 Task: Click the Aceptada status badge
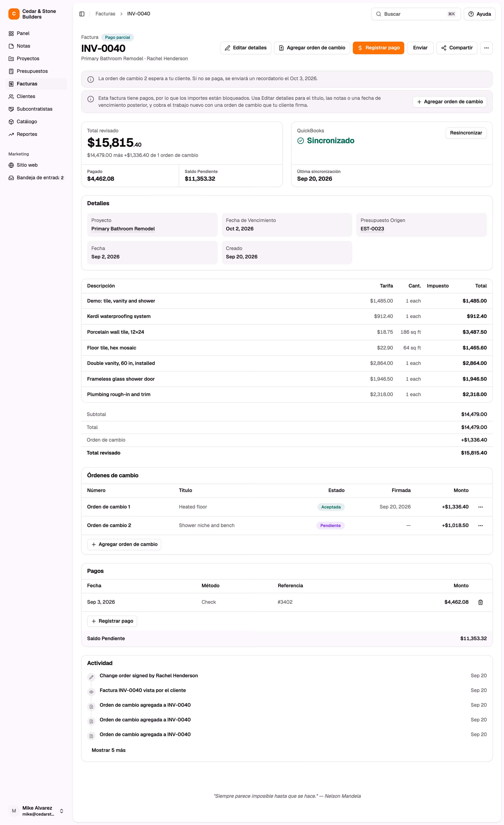pos(331,507)
